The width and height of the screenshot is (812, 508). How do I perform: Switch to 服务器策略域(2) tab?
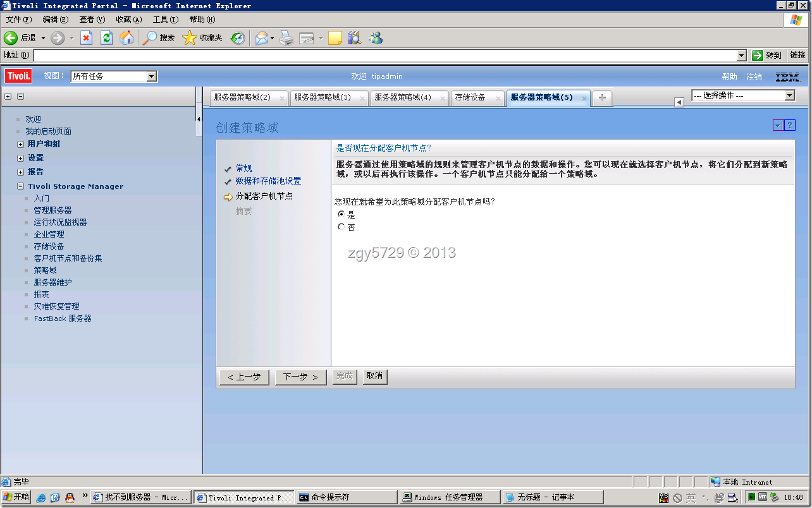[242, 97]
